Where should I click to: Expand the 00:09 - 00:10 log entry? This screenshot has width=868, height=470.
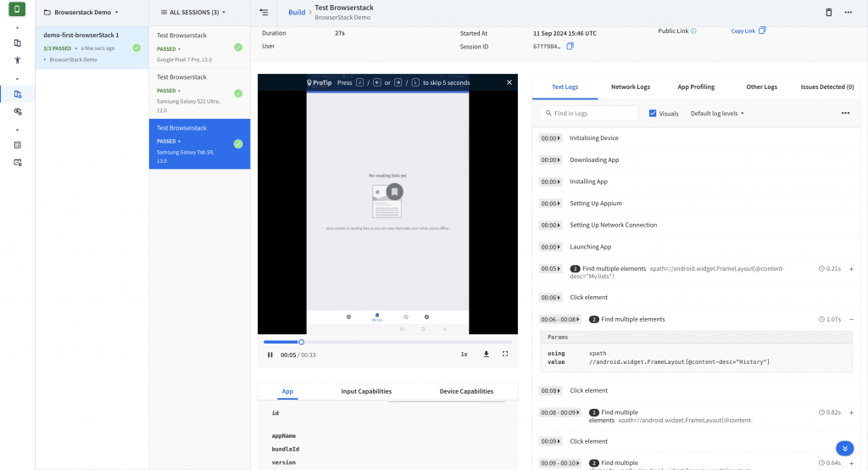click(851, 463)
